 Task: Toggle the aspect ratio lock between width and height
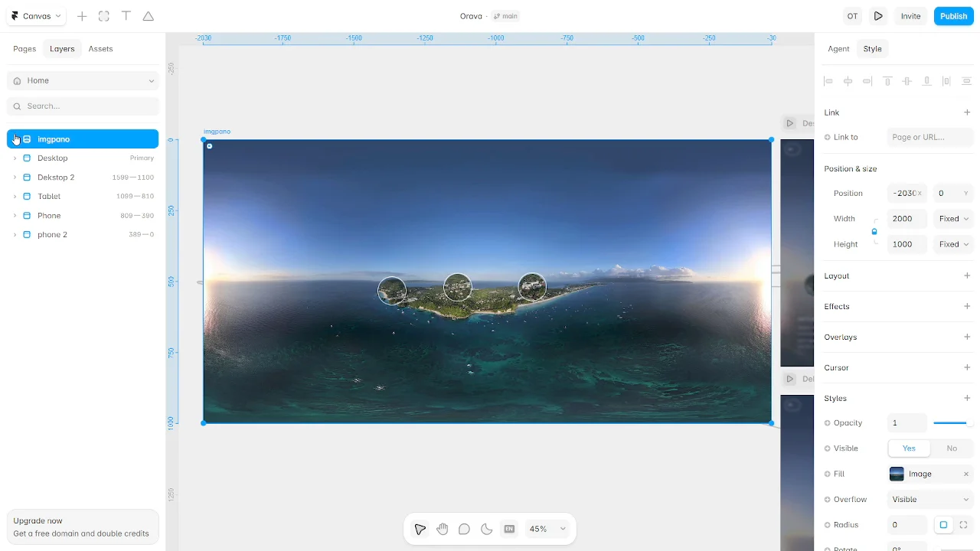874,231
